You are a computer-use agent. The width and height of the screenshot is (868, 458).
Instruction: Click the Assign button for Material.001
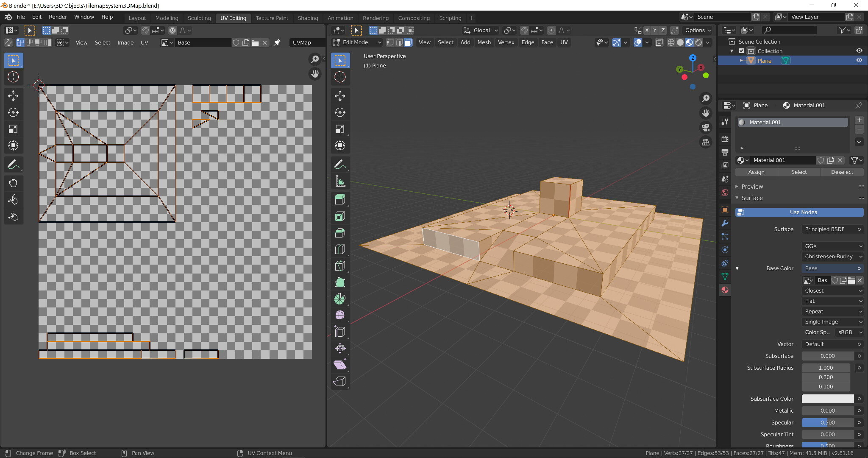pyautogui.click(x=756, y=172)
